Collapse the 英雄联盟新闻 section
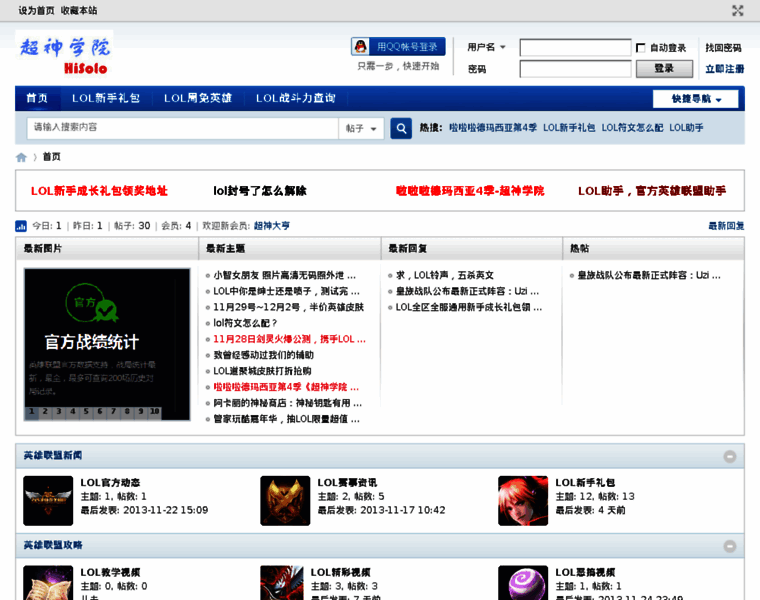This screenshot has width=760, height=600. point(730,456)
